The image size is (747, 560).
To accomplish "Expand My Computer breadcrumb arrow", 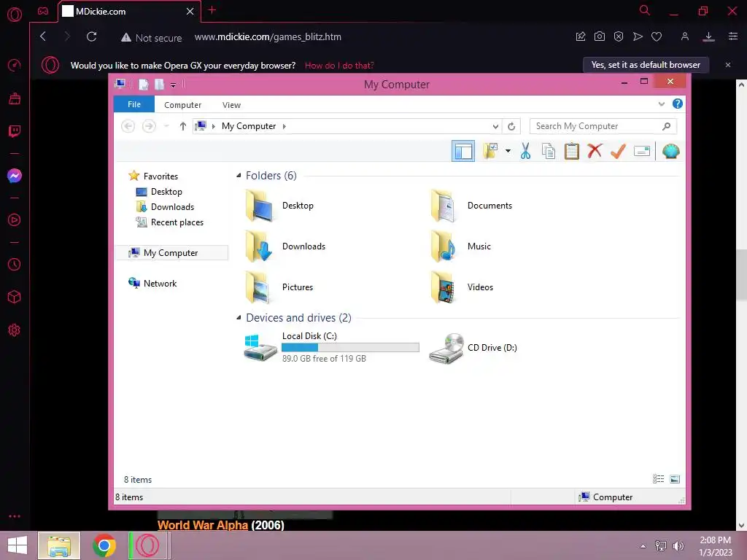I will coord(285,126).
